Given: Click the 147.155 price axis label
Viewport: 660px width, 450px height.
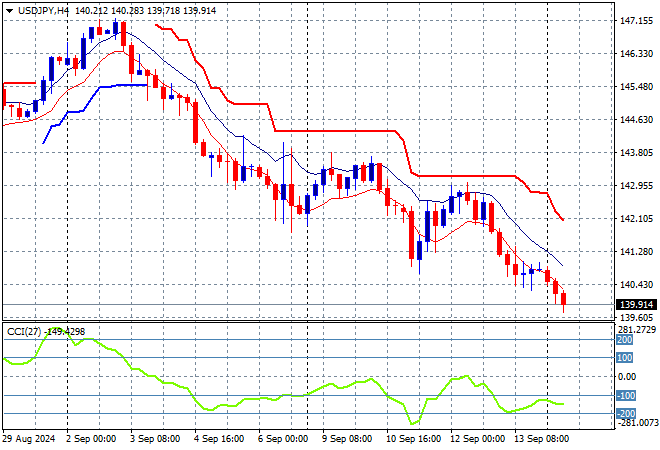Looking at the screenshot, I should click(637, 20).
